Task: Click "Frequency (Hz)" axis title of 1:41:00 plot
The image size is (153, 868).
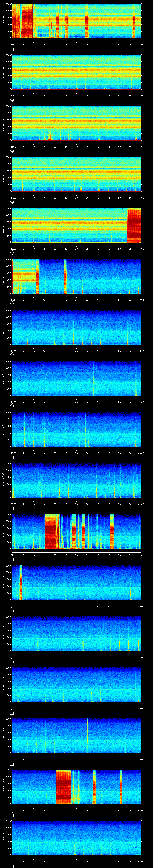Action: pos(3,21)
